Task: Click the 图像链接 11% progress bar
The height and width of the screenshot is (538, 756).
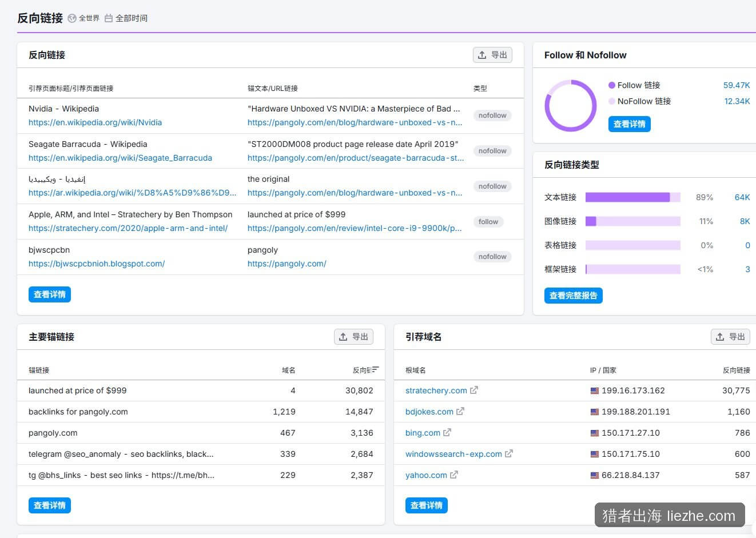Action: [633, 221]
